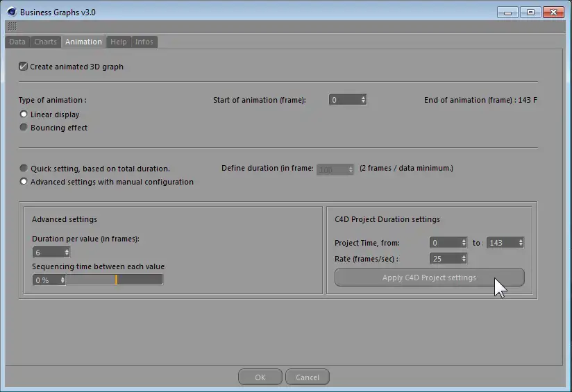Image resolution: width=572 pixels, height=392 pixels.
Task: Open the Infos tab
Action: (x=144, y=42)
